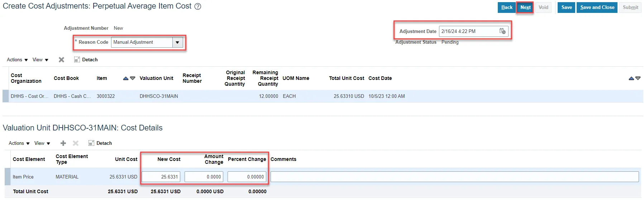Open the Adjustment Date calendar picker
Screen dimensions: 644x200
(502, 31)
